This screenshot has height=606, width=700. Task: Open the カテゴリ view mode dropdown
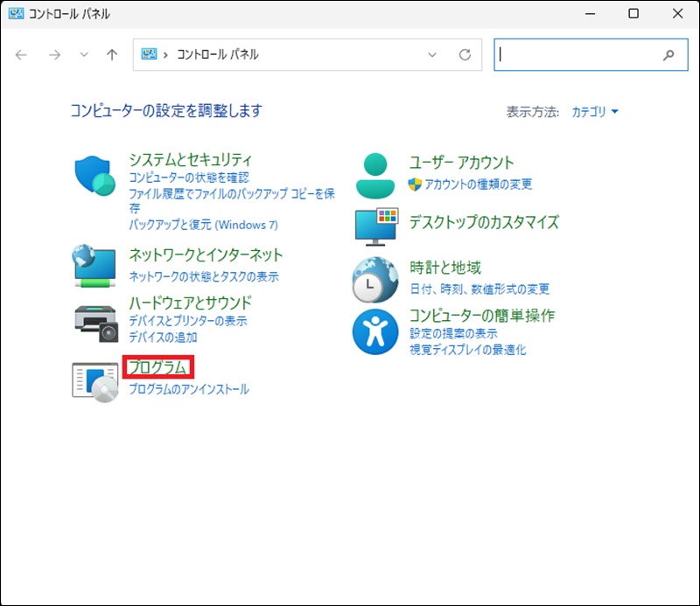click(x=595, y=112)
